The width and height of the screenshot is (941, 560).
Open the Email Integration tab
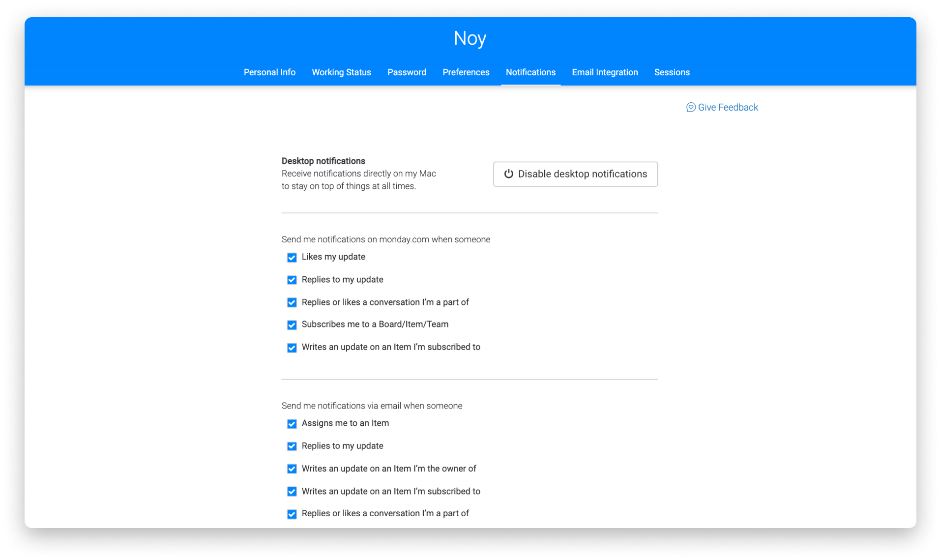605,72
